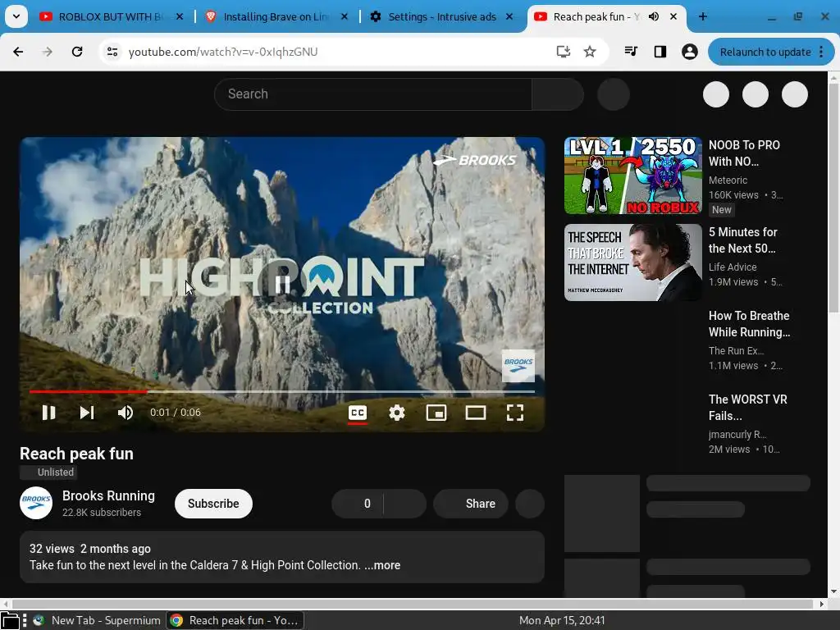The image size is (840, 630).
Task: Open the speech that broke internet thumbnail
Action: [632, 262]
